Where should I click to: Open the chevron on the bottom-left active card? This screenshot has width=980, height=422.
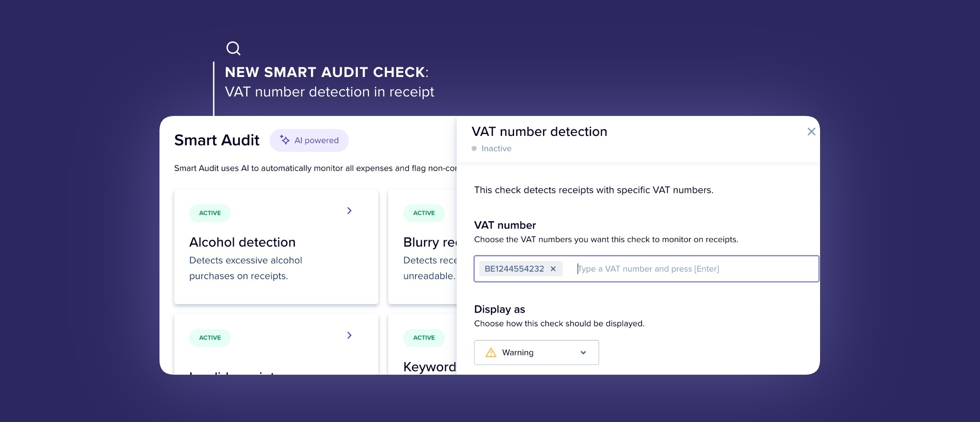[349, 335]
